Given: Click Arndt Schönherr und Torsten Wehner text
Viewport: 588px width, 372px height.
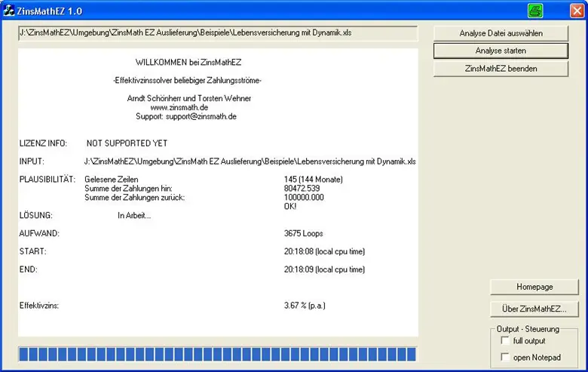Looking at the screenshot, I should click(189, 98).
